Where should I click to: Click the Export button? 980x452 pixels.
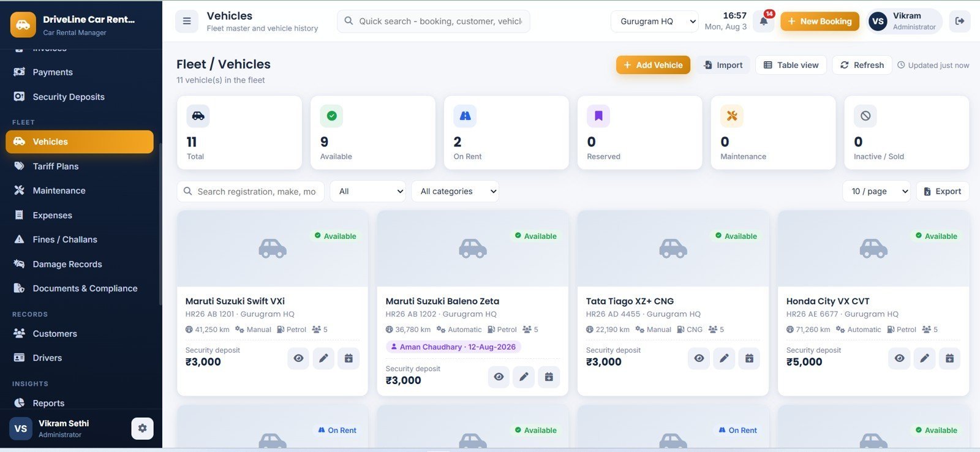943,191
